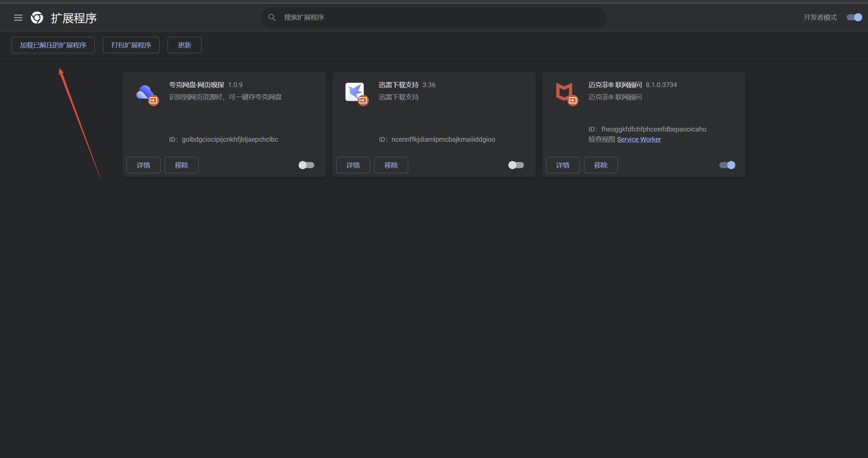Image resolution: width=868 pixels, height=458 pixels.
Task: Open 详情 for 迈克菲 联网顾问
Action: coord(563,165)
